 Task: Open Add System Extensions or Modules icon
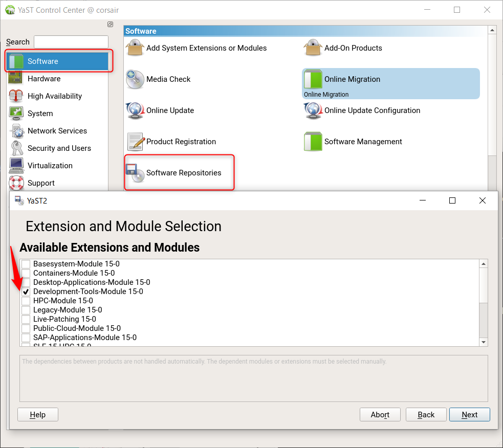tap(135, 48)
